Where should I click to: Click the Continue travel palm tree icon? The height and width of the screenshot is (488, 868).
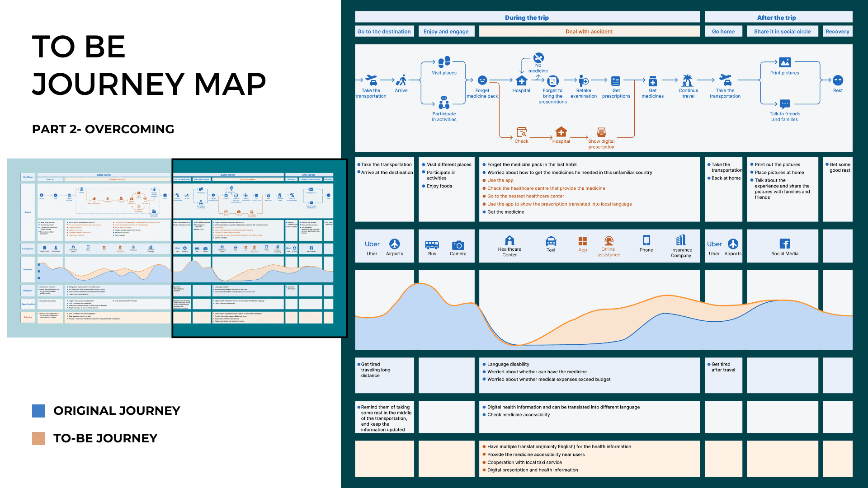(688, 80)
